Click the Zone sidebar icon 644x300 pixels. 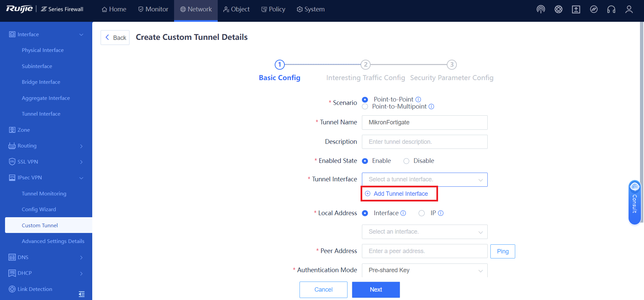click(12, 130)
